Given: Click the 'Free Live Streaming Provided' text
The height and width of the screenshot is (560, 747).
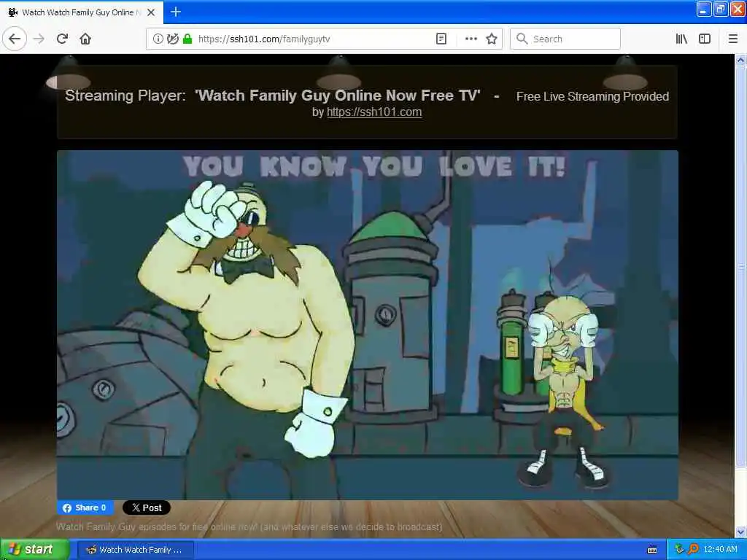Looking at the screenshot, I should pos(592,96).
